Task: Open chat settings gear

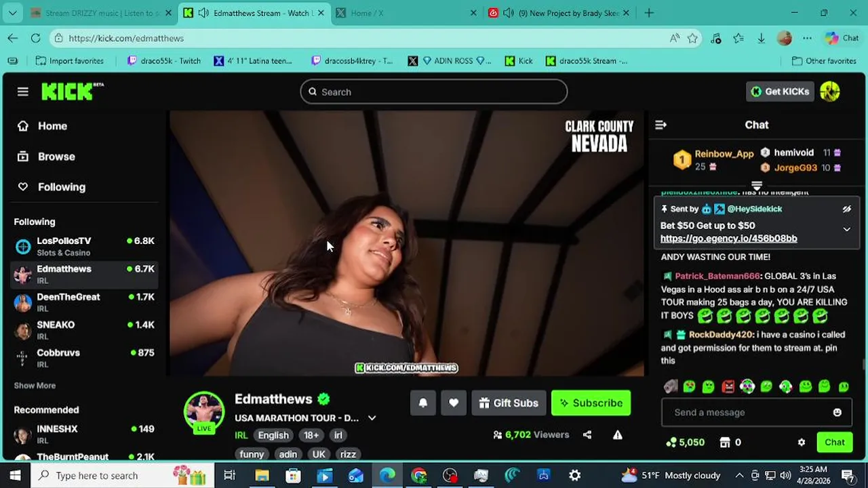Action: (x=802, y=442)
